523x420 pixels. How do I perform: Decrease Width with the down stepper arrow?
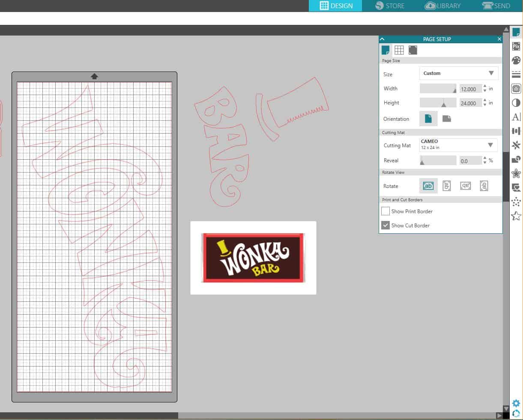(484, 91)
